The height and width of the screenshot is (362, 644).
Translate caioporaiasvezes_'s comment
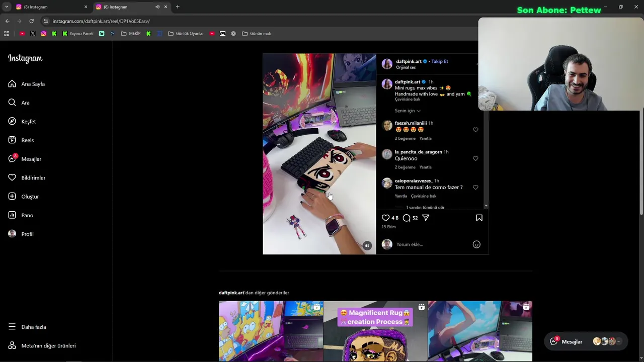coord(424,196)
